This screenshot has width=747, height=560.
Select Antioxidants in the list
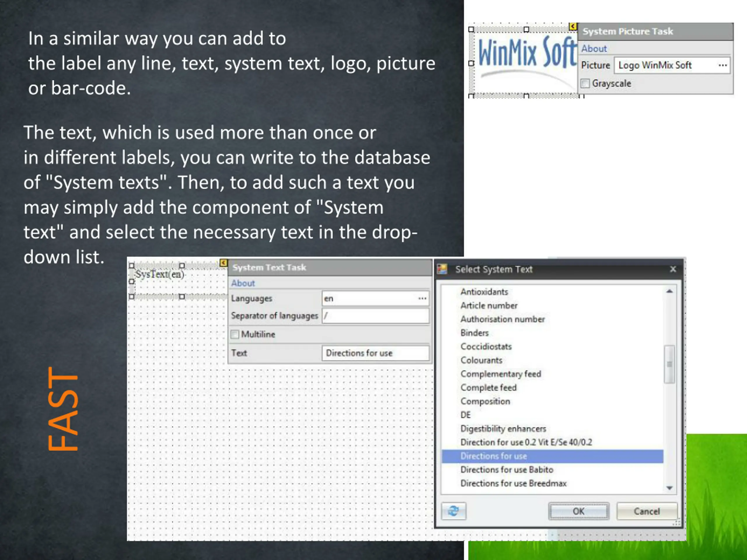[x=484, y=292]
